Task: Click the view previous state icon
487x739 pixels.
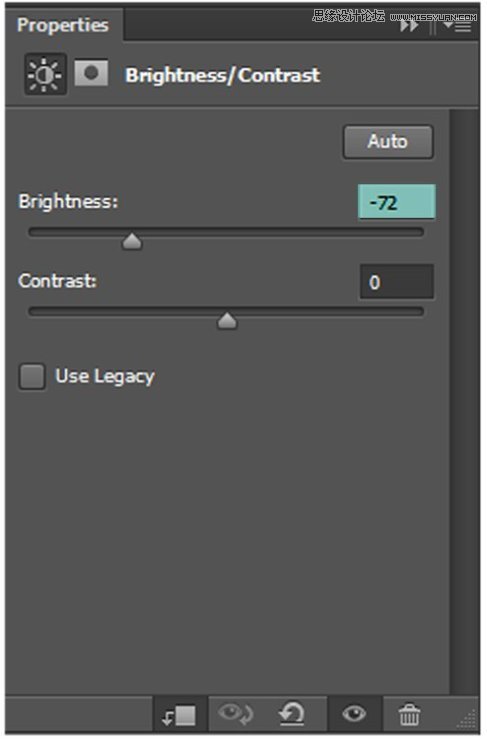Action: [236, 714]
